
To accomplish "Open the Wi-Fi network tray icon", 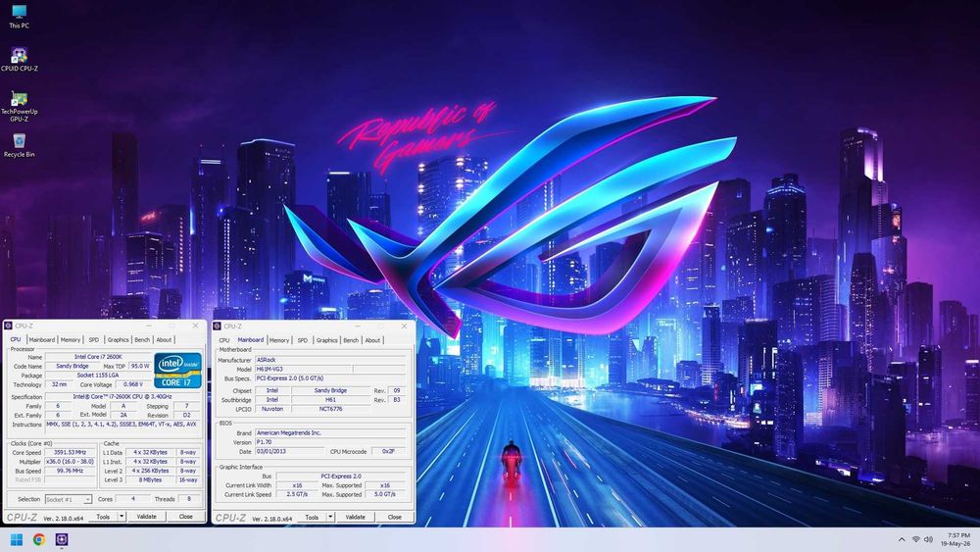I will pyautogui.click(x=915, y=539).
